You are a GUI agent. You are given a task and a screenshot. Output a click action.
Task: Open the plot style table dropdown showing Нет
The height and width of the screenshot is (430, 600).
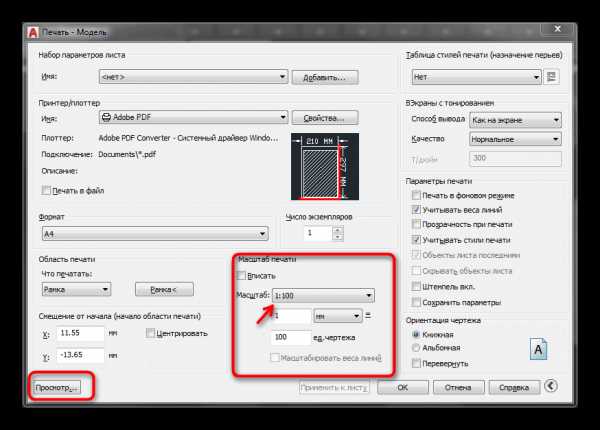[476, 77]
